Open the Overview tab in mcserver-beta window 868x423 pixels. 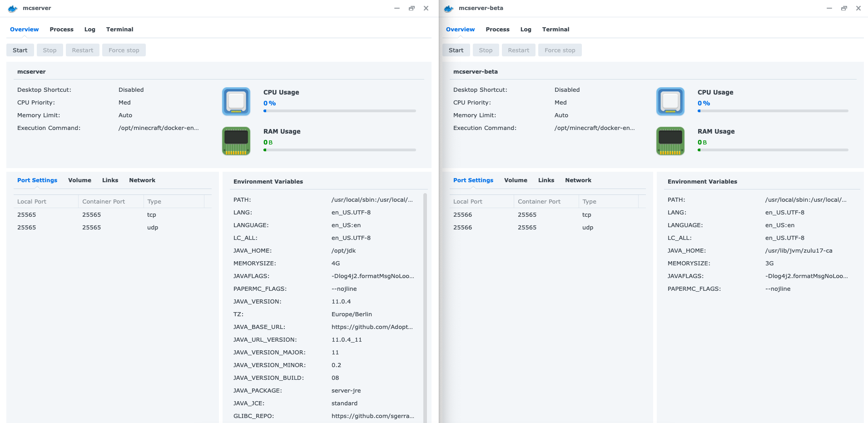point(461,30)
